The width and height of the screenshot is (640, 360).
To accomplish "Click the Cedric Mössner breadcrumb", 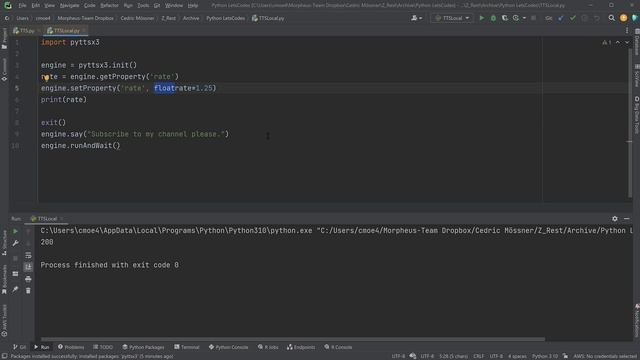I will 137,18.
